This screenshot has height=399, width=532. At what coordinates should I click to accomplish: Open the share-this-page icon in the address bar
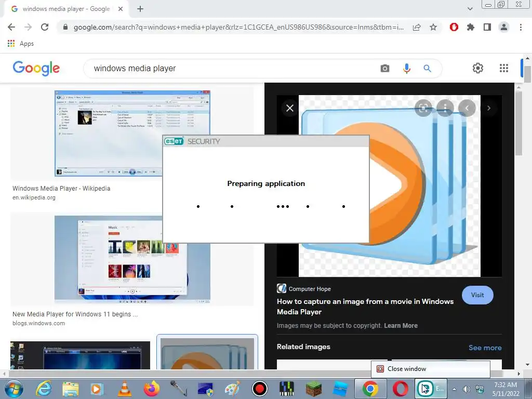click(417, 27)
